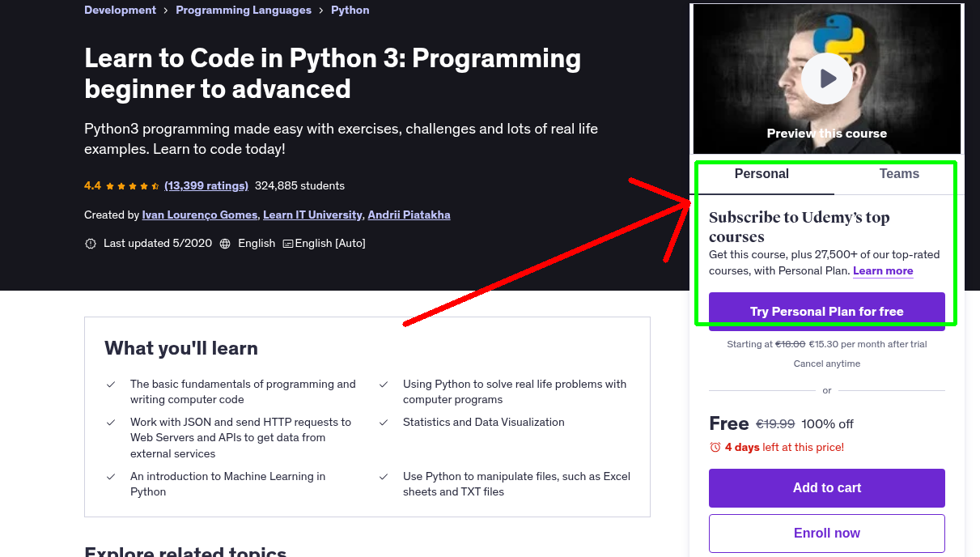This screenshot has height=557, width=980.
Task: Click the alarm clock icon by 4 days left
Action: click(x=715, y=447)
